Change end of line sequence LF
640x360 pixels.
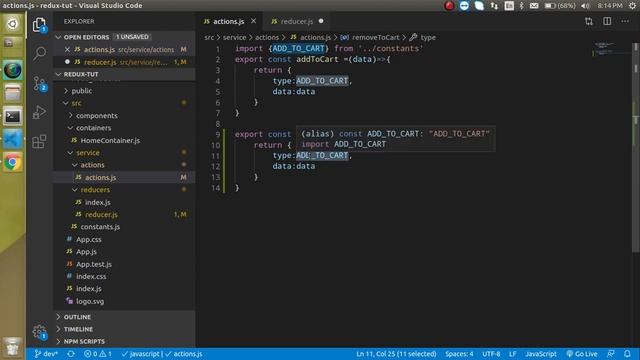[513, 354]
